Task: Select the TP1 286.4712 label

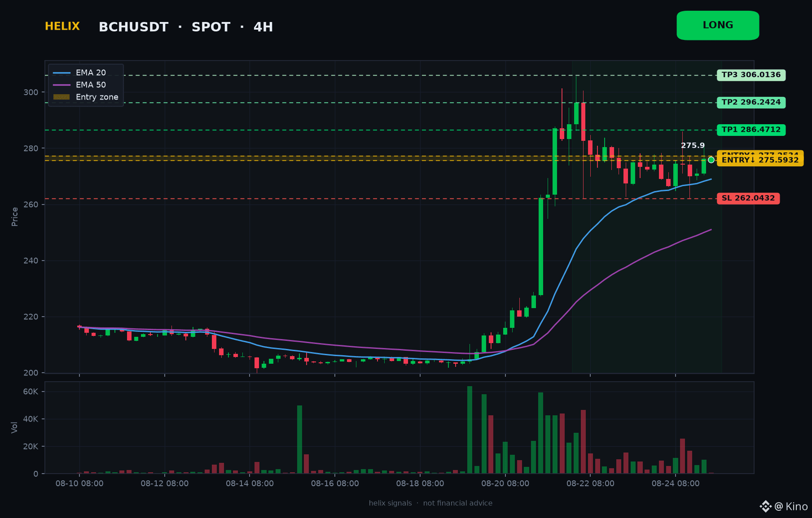Action: 751,130
